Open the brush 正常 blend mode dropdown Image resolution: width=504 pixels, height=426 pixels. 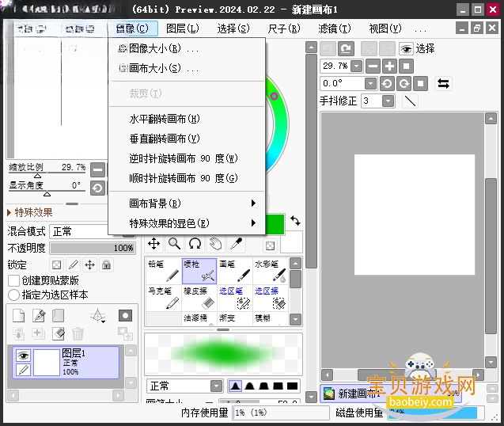217,386
